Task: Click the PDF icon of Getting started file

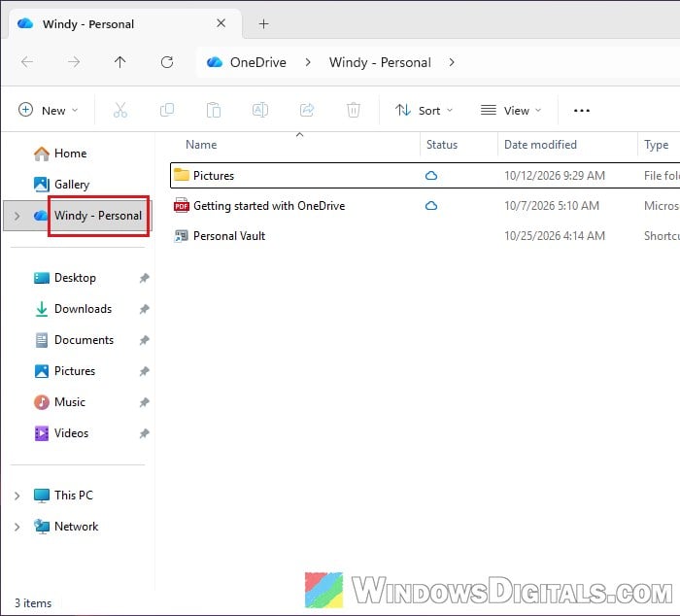Action: (x=182, y=205)
